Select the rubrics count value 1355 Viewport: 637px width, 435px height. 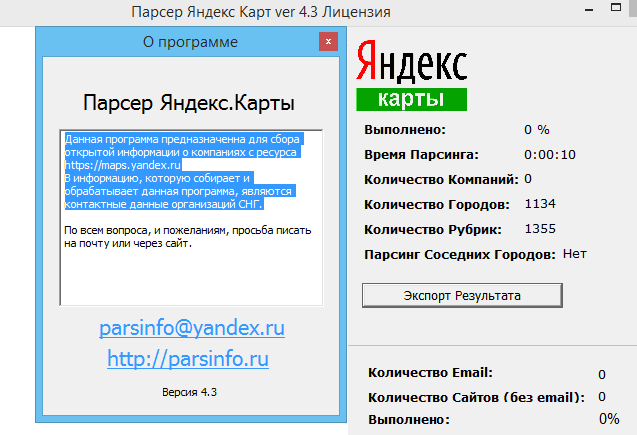539,229
